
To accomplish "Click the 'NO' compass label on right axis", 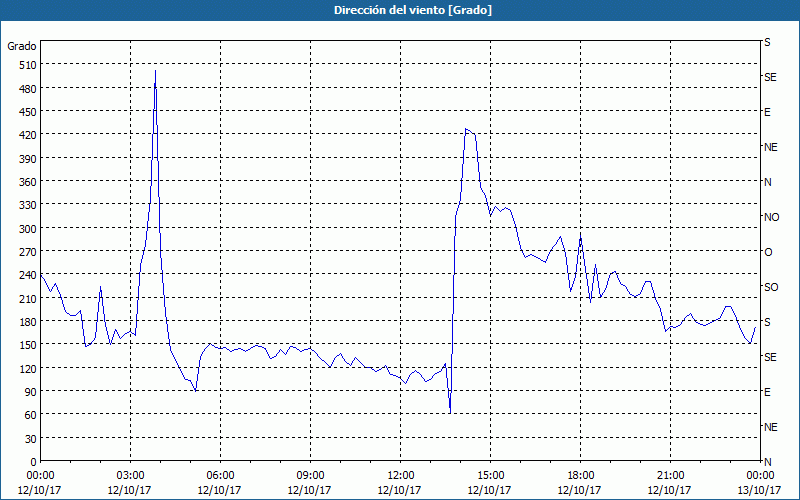I will click(771, 217).
